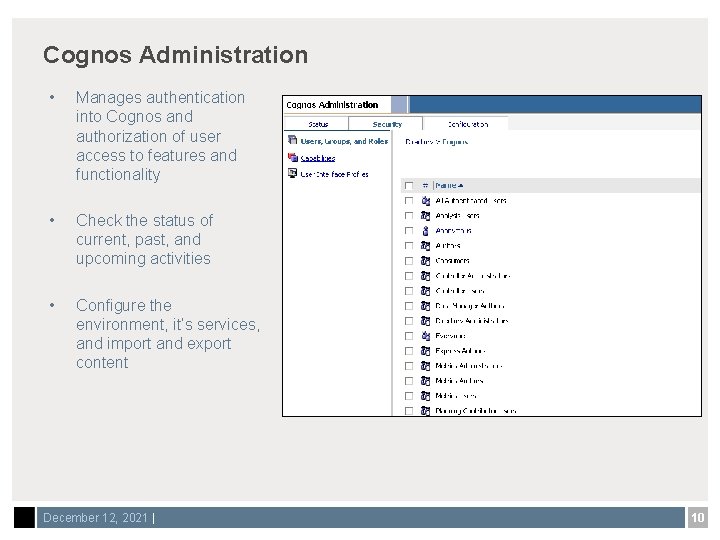Tick the Planning Contributor Users checkbox
The image size is (720, 540).
409,411
